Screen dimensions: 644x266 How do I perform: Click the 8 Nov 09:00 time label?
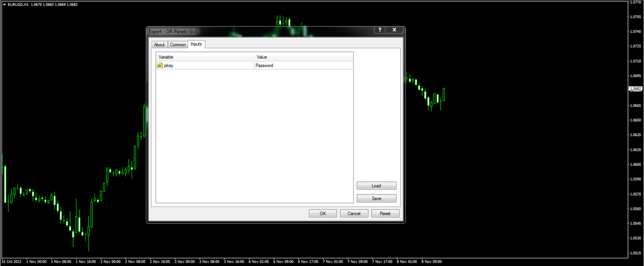(x=431, y=262)
